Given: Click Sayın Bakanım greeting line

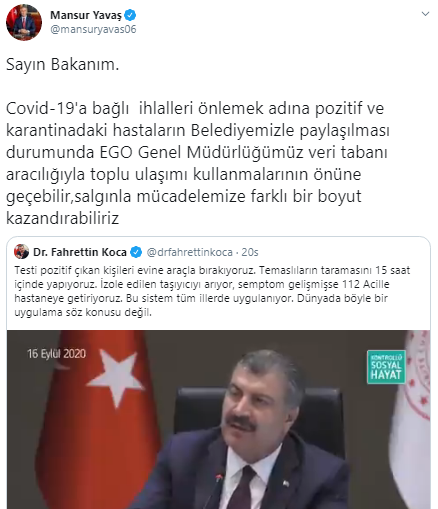Looking at the screenshot, I should click(x=62, y=64).
